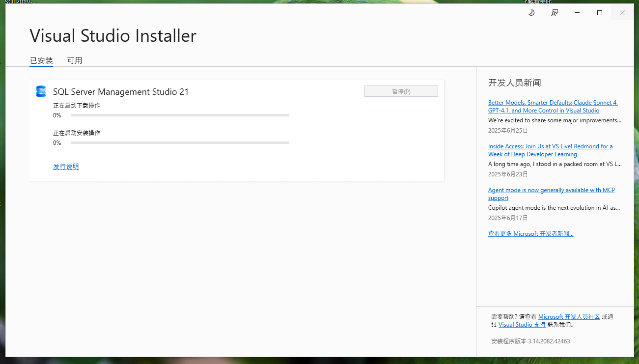Pause installation with the 暂停(P) button
This screenshot has width=639, height=364.
[401, 91]
